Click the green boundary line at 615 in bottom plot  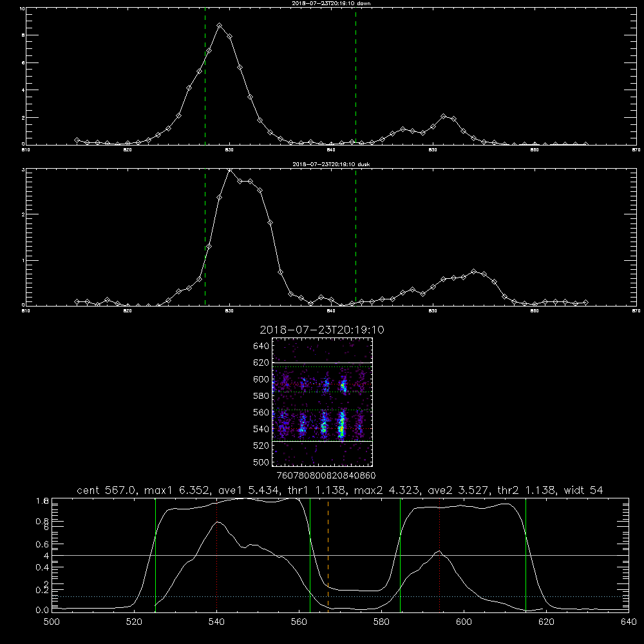point(526,554)
